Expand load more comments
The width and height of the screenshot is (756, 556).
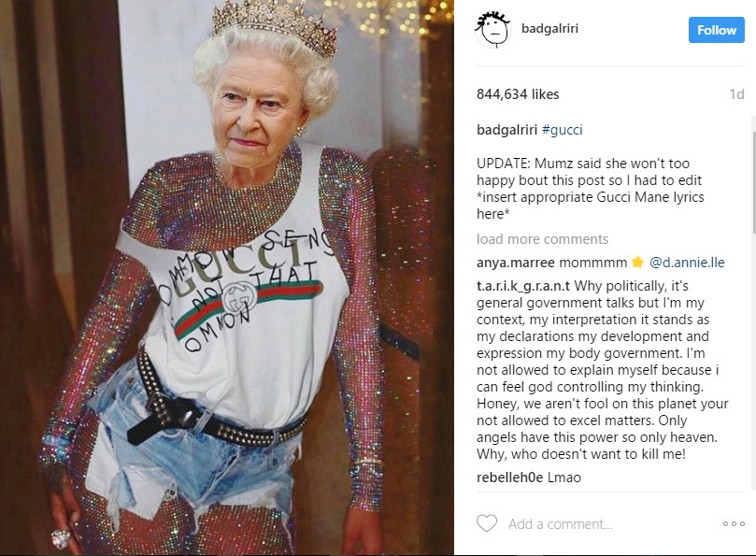pyautogui.click(x=542, y=239)
